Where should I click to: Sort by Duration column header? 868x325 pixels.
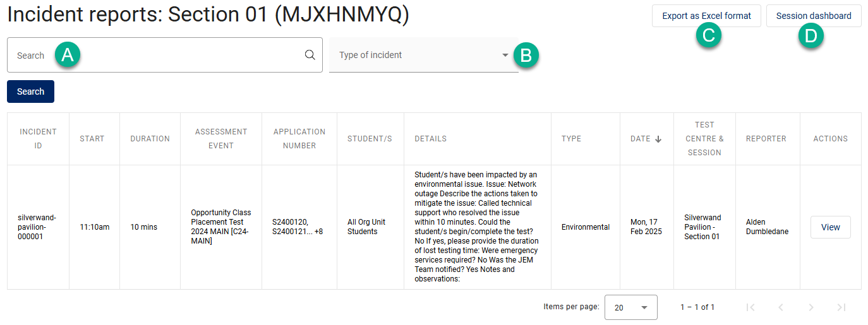[x=150, y=139]
